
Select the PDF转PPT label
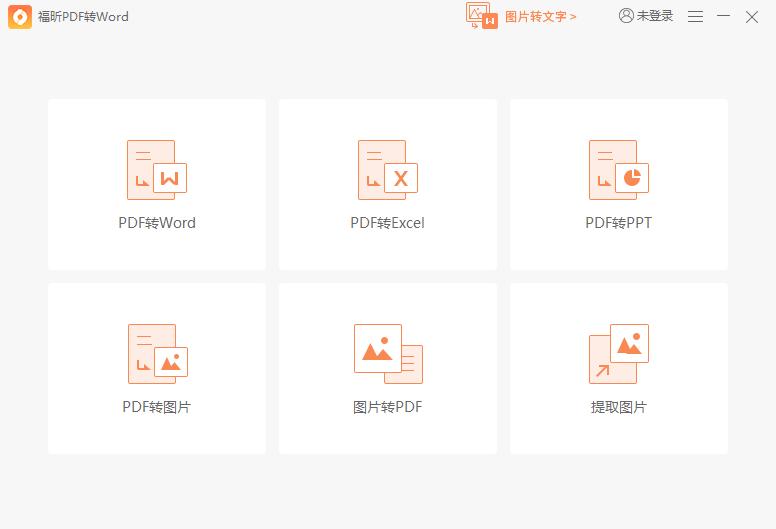(619, 223)
